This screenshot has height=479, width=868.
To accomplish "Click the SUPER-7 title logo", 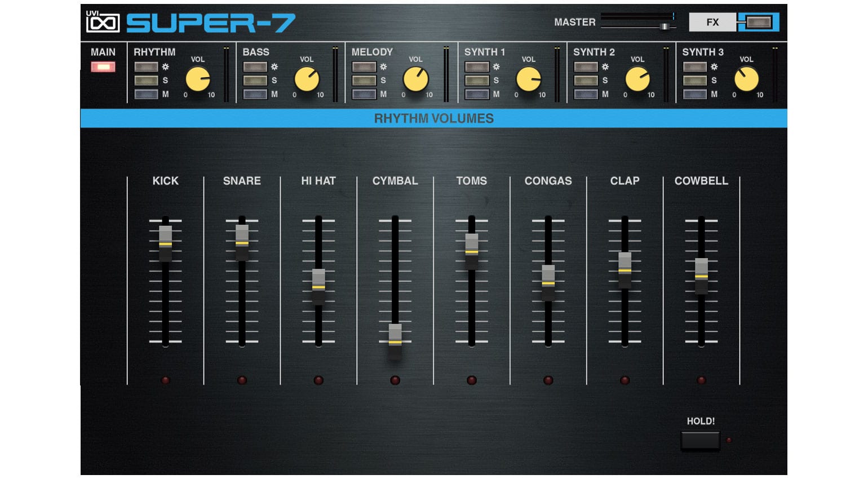I will pos(211,23).
